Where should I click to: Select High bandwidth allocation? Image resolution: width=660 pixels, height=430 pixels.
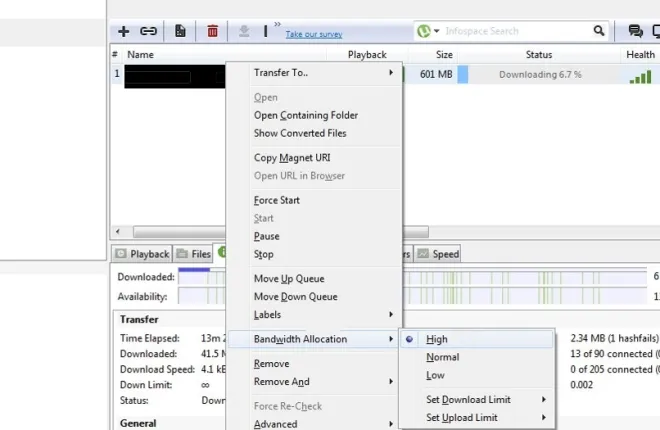[x=436, y=339]
